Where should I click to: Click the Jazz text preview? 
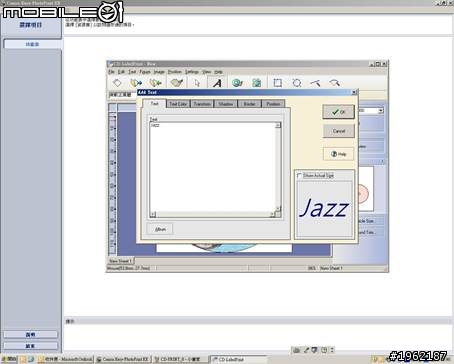(324, 208)
